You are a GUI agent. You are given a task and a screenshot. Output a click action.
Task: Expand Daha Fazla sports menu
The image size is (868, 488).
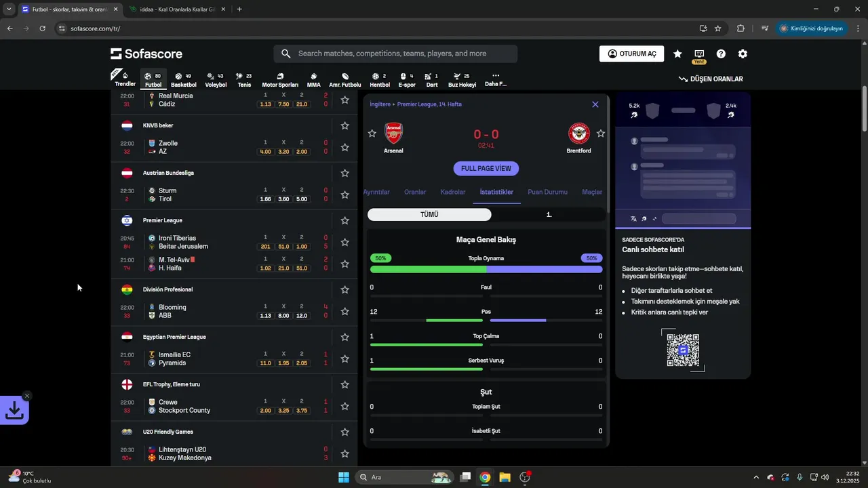[496, 80]
